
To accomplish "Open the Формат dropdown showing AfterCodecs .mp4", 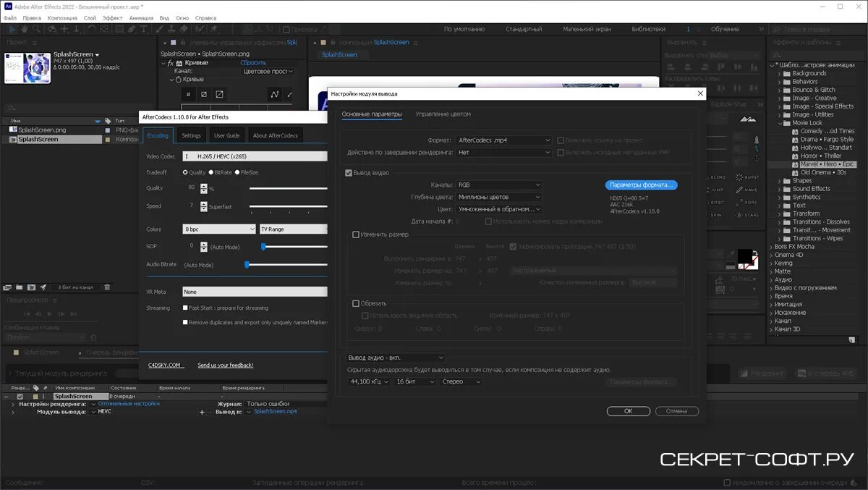I will pyautogui.click(x=501, y=140).
